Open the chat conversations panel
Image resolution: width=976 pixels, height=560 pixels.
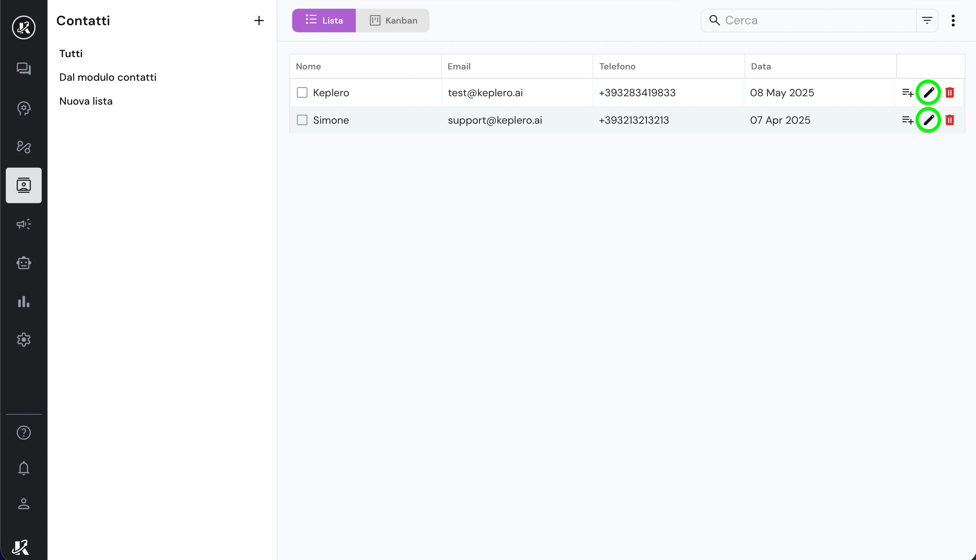24,69
